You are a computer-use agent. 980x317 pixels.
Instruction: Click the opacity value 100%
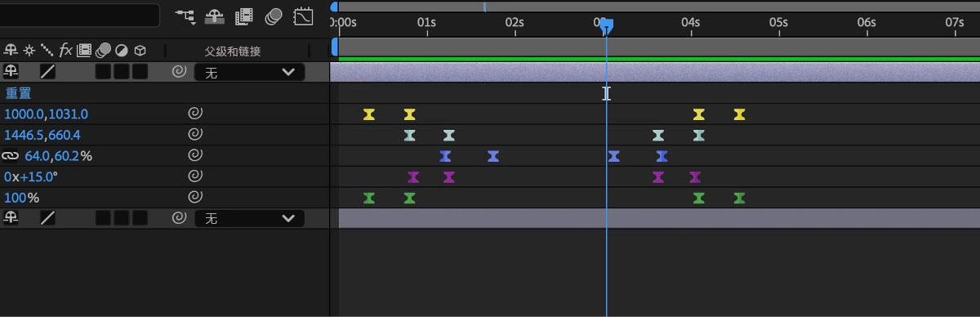coord(21,197)
